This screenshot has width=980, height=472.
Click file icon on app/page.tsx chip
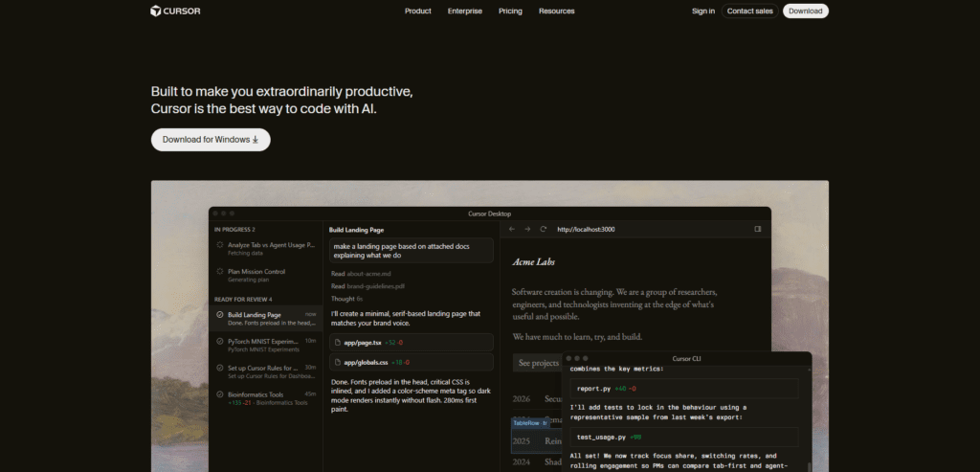(338, 343)
